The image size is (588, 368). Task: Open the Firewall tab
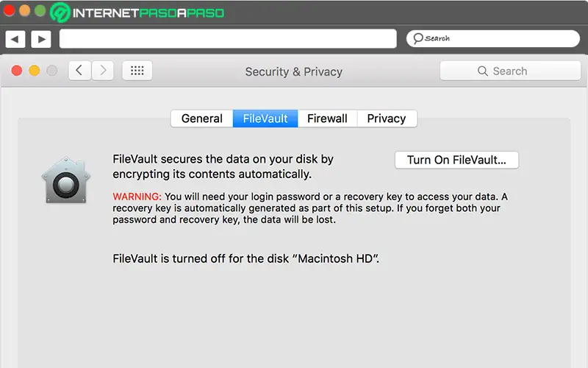pos(327,118)
